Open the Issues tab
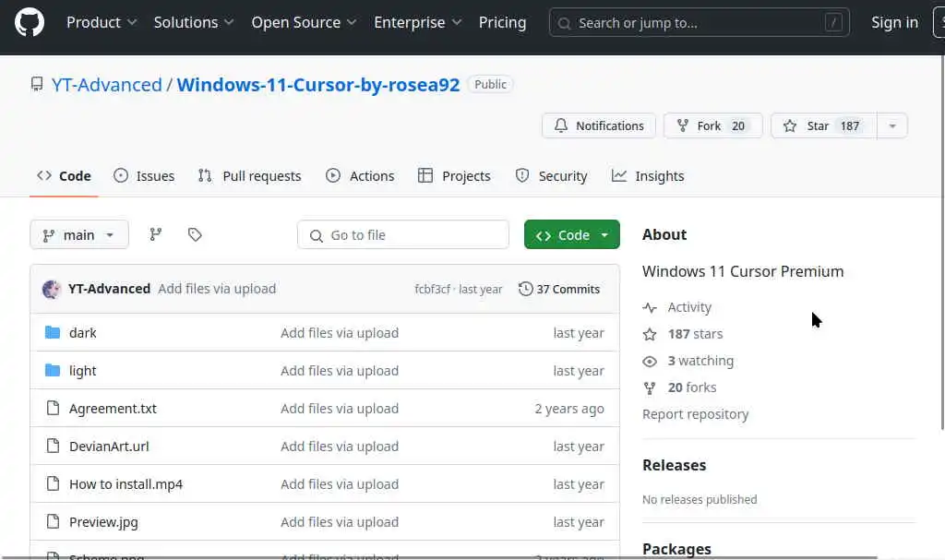 pos(144,176)
